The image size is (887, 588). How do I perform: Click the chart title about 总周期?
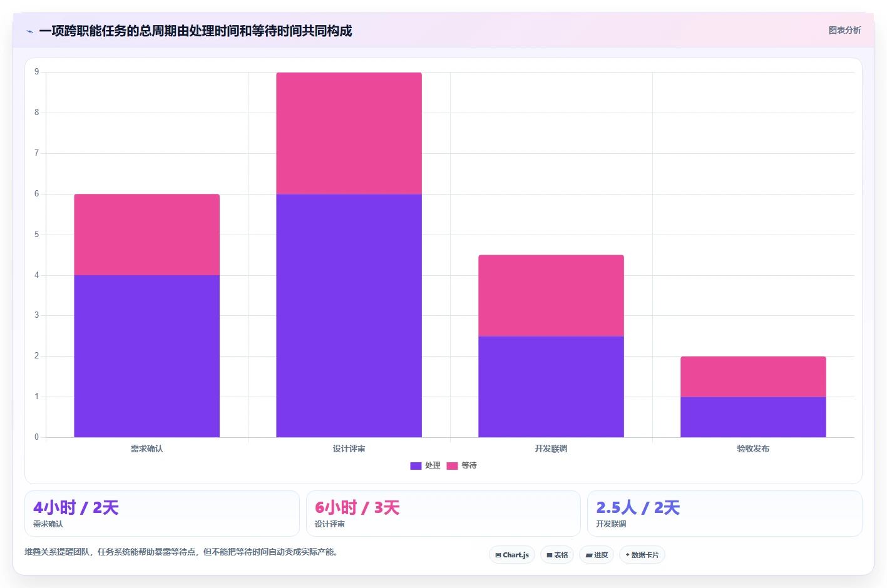[x=195, y=31]
